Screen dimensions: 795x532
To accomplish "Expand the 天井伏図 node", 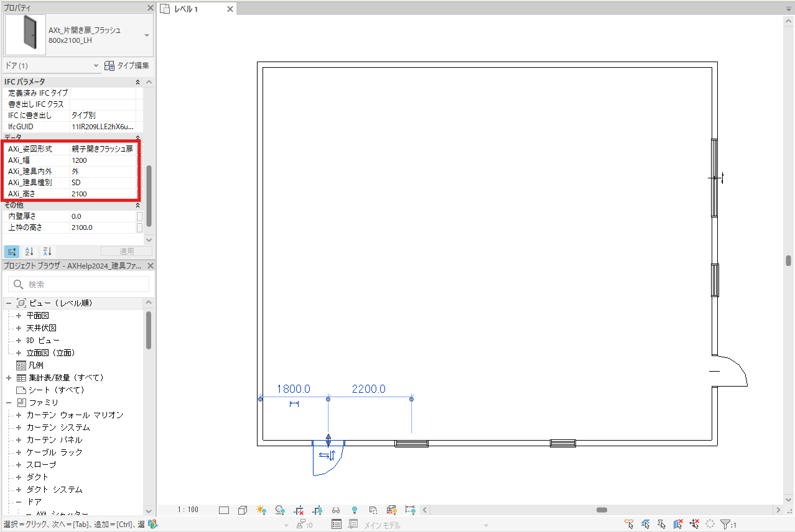I will [x=19, y=328].
